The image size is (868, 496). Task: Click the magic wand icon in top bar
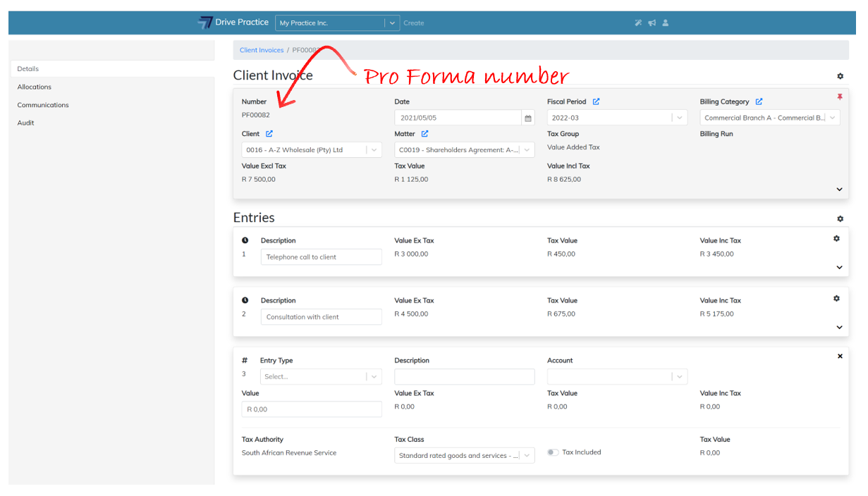(638, 23)
